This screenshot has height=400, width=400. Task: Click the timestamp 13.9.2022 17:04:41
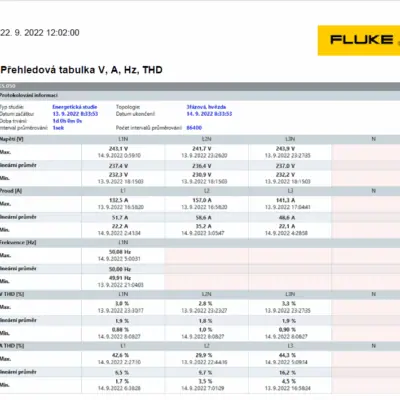point(288,207)
